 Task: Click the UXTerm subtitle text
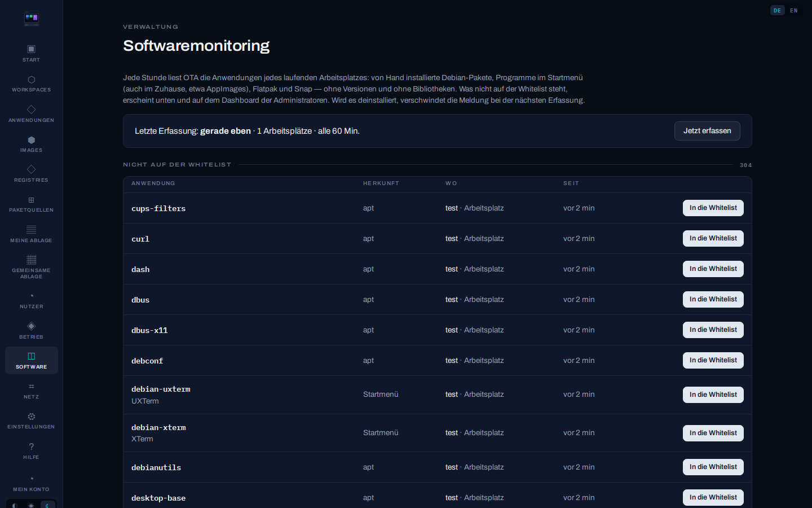point(145,401)
